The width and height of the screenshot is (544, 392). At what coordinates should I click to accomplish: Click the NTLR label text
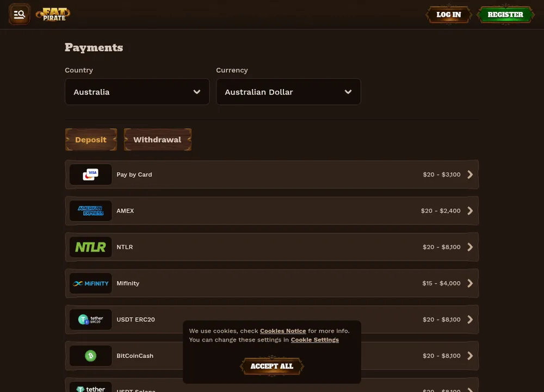(x=125, y=247)
